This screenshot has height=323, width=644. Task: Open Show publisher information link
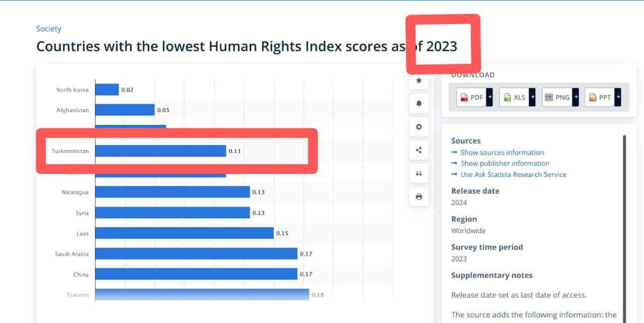505,164
